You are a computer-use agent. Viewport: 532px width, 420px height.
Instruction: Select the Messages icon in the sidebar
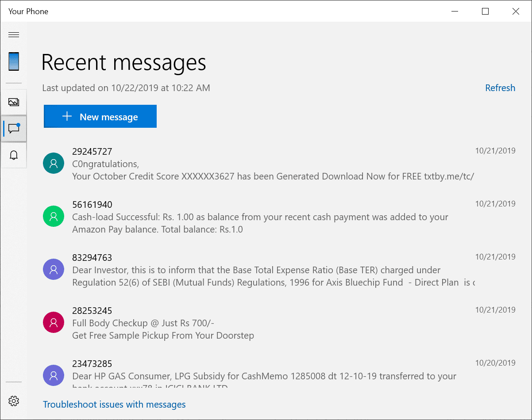pos(14,128)
